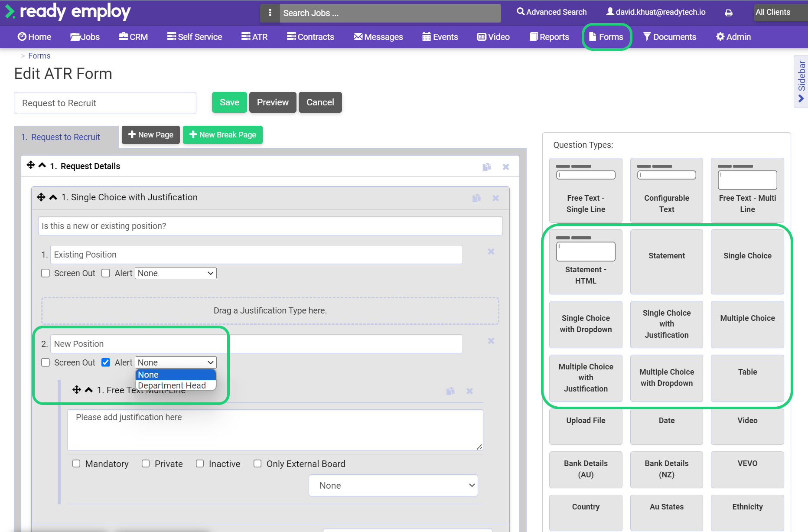Duplicate the Request Details section via copy icon
The height and width of the screenshot is (532, 808).
pyautogui.click(x=487, y=166)
